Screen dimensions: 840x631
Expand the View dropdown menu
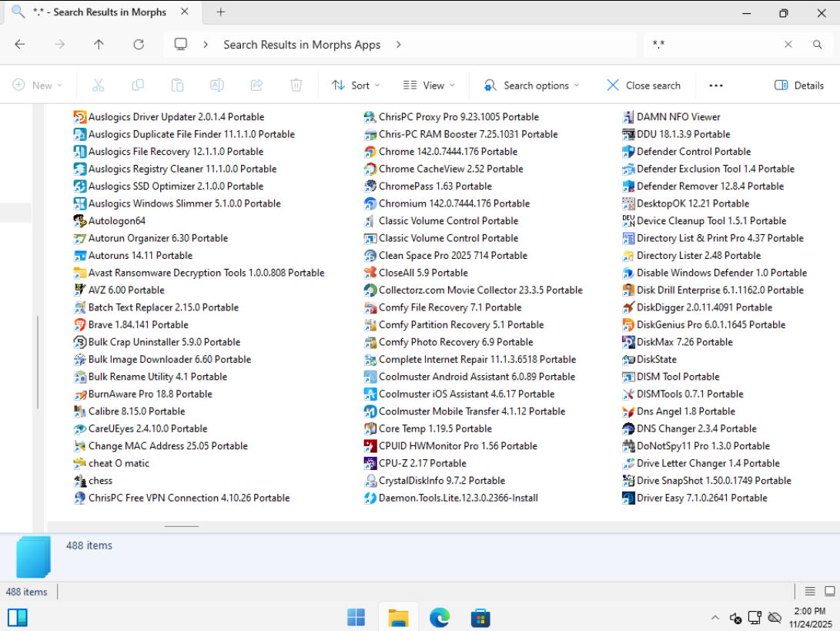429,86
